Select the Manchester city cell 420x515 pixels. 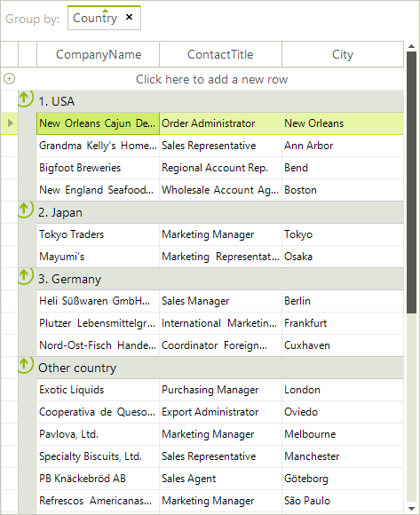pos(343,456)
